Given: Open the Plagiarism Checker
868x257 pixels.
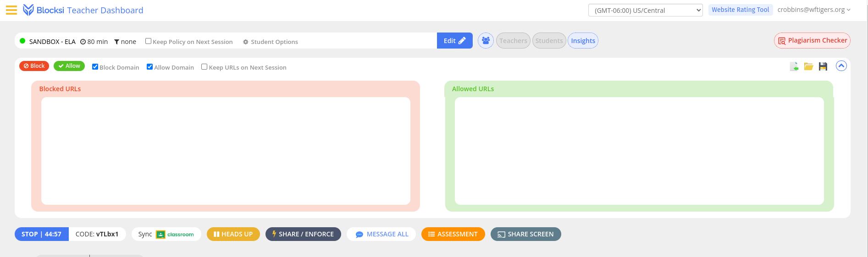Looking at the screenshot, I should [x=812, y=40].
